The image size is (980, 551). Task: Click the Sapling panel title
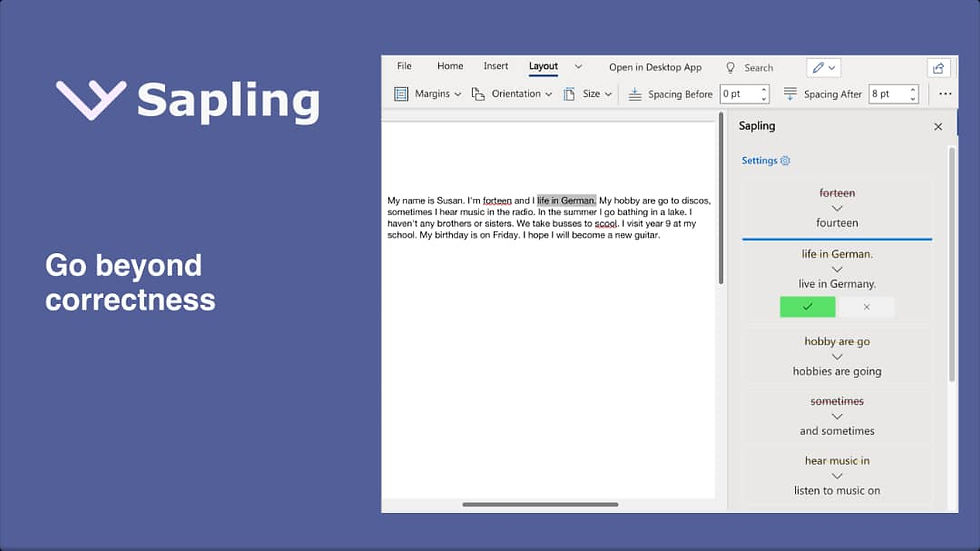tap(757, 126)
